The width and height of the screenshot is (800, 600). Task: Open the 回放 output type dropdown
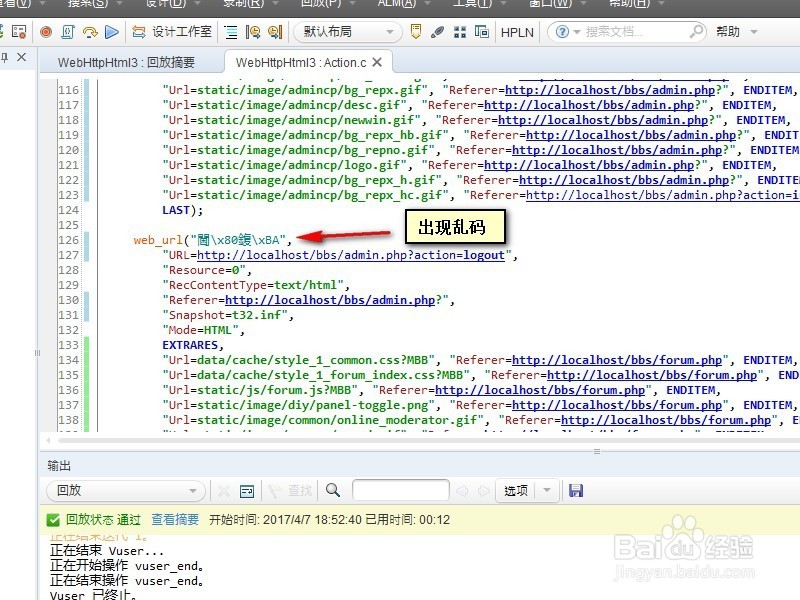[126, 491]
